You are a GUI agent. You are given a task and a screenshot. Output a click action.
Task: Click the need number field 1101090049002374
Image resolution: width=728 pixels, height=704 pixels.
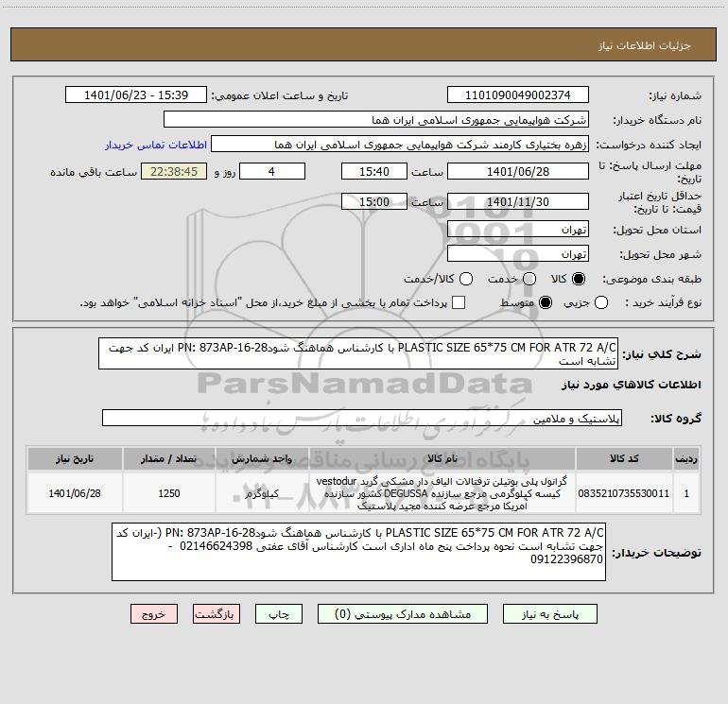click(x=518, y=94)
